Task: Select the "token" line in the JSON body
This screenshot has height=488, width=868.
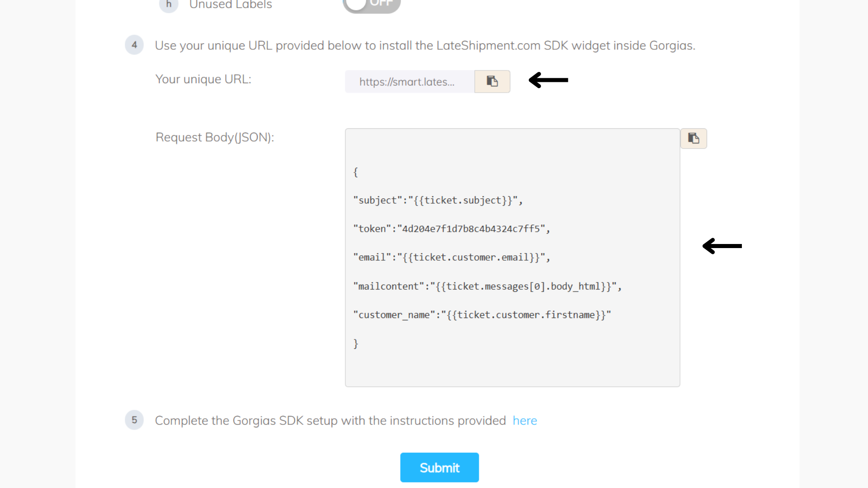Action: click(452, 229)
